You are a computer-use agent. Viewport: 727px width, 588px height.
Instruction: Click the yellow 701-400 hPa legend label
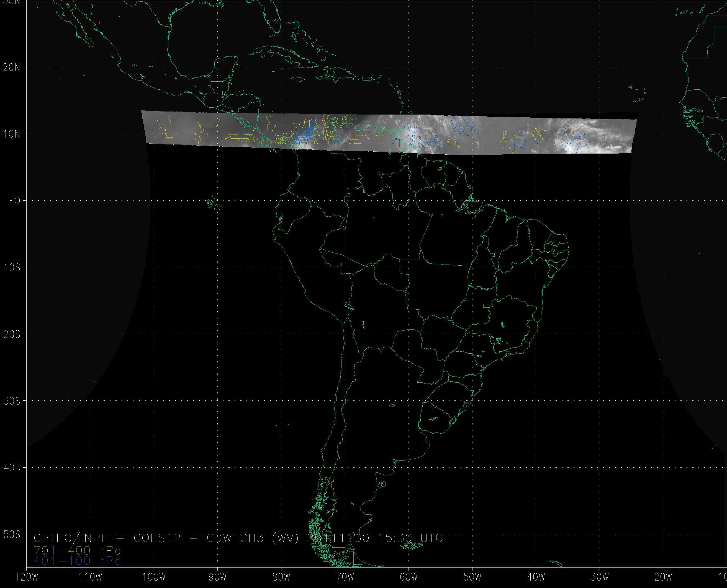[x=77, y=550]
